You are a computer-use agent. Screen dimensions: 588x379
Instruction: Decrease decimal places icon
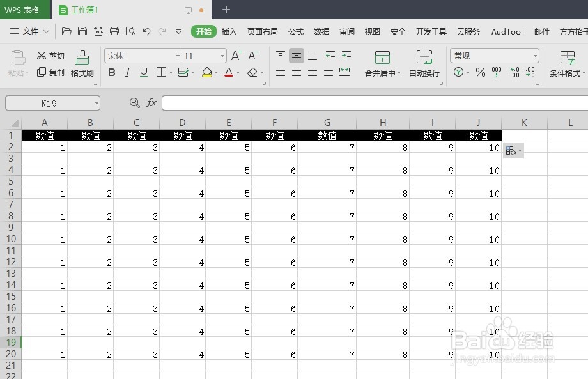tap(530, 72)
